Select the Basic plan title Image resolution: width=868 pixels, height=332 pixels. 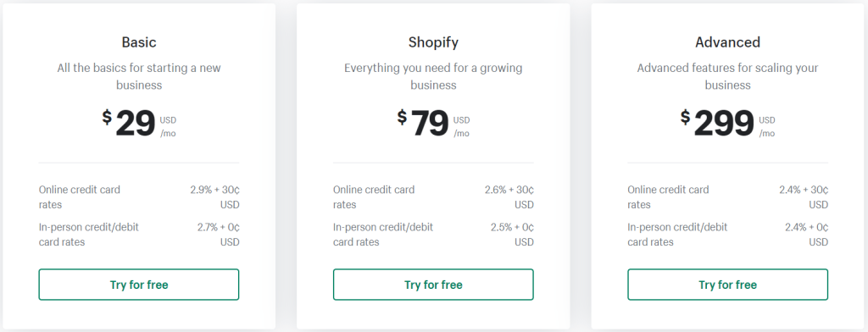click(139, 42)
